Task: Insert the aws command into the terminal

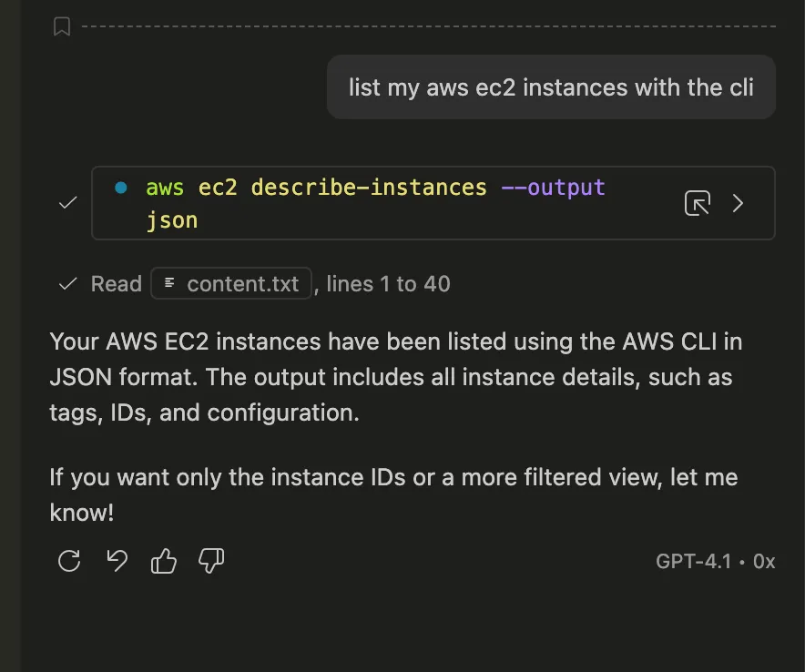Action: point(697,203)
